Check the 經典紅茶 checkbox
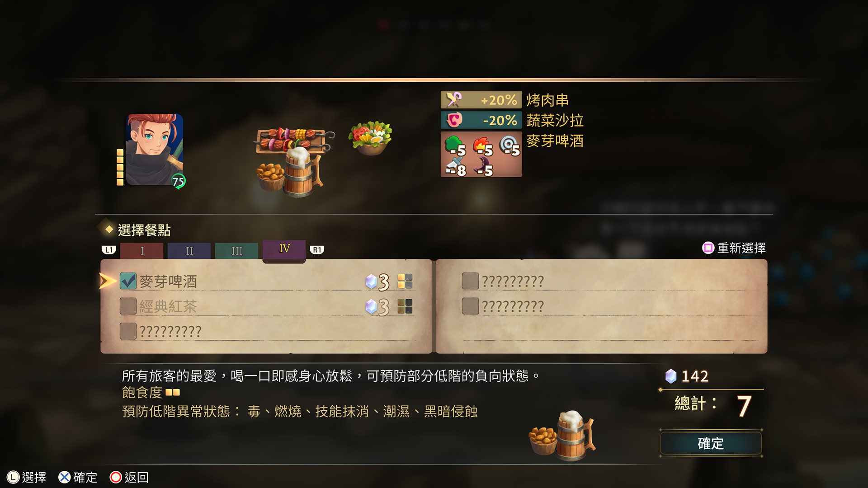 (x=128, y=306)
